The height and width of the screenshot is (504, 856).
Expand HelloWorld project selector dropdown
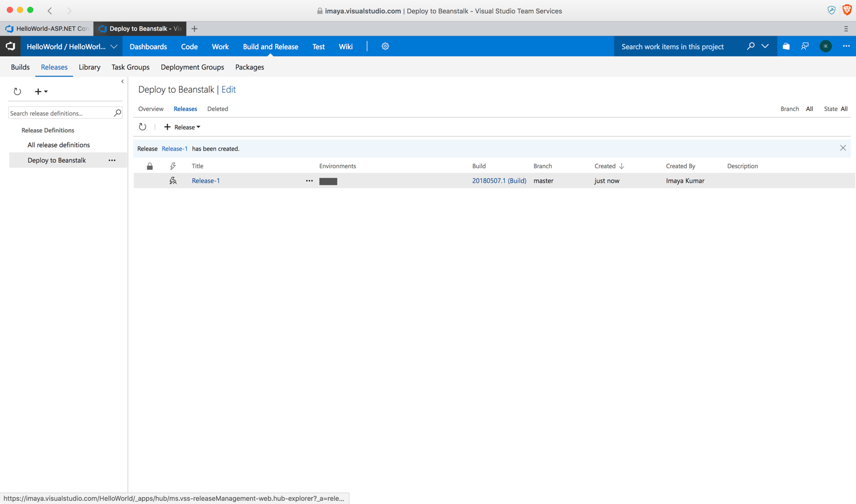pyautogui.click(x=114, y=47)
